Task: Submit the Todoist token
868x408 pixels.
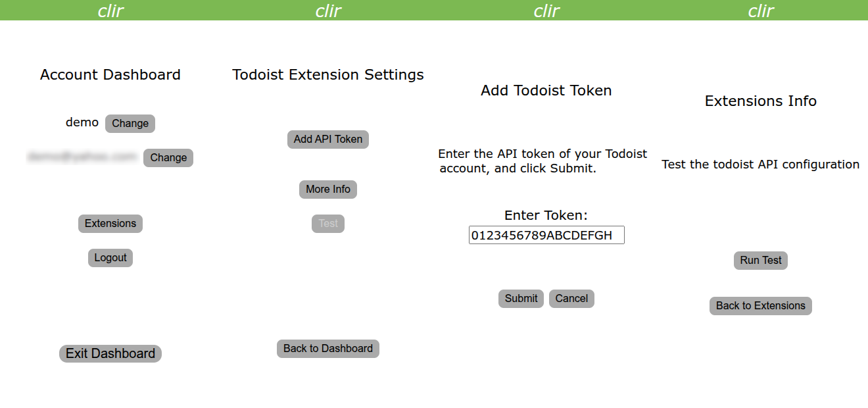Action: 521,299
